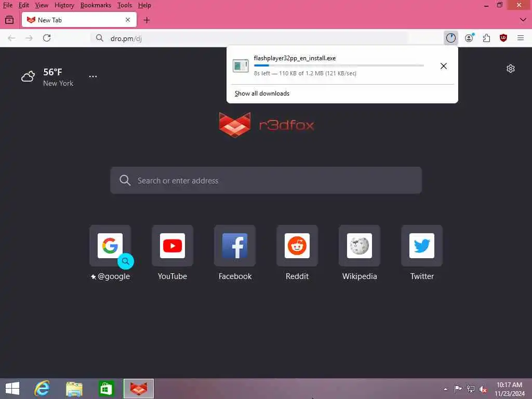Open the Downloads panel toolbar button
The width and height of the screenshot is (532, 399).
coord(450,38)
